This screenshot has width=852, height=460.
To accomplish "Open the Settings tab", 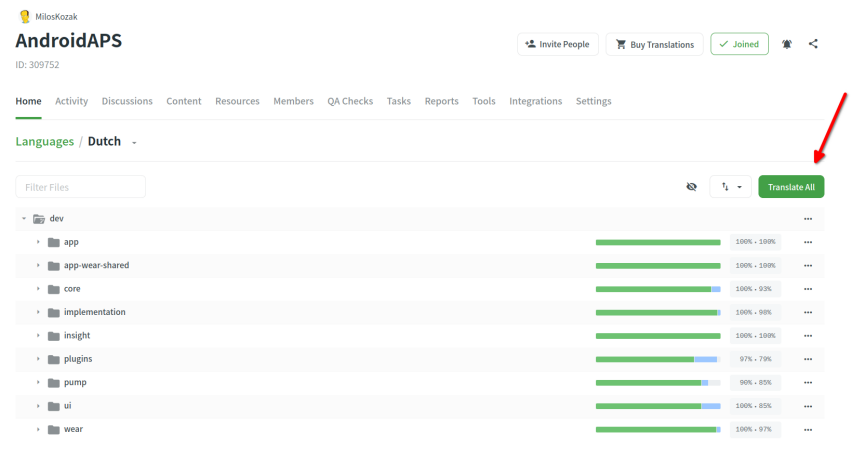I will [x=593, y=101].
